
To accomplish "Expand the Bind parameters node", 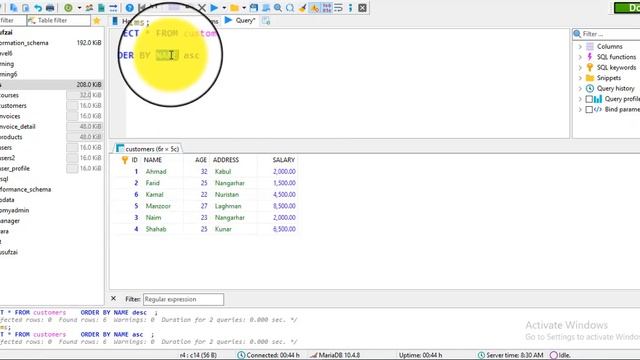I will [x=580, y=109].
